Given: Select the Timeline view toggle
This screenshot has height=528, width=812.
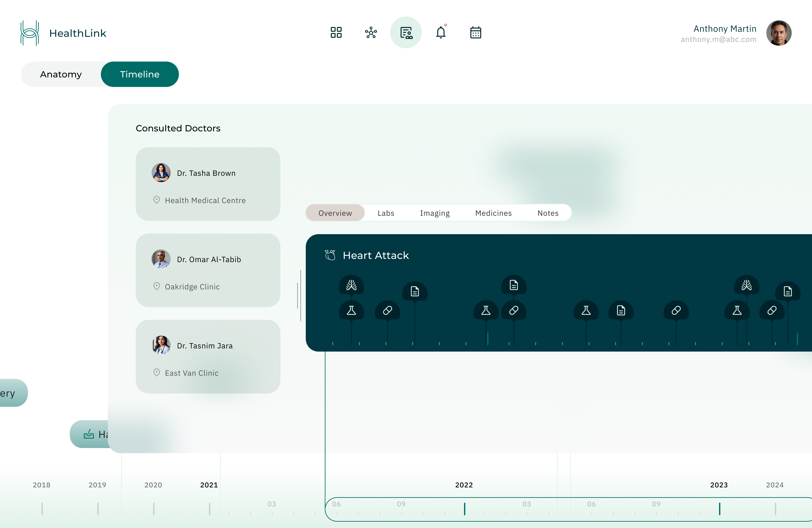Looking at the screenshot, I should click(140, 74).
